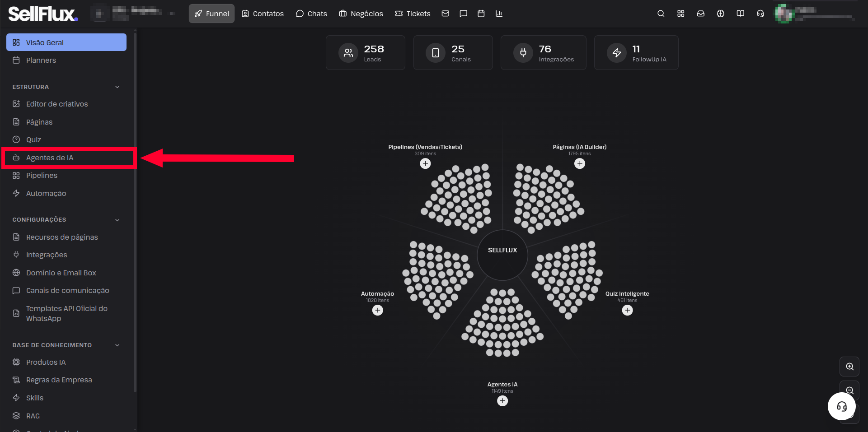Image resolution: width=868 pixels, height=432 pixels.
Task: Open the user profile avatar
Action: coord(784,14)
